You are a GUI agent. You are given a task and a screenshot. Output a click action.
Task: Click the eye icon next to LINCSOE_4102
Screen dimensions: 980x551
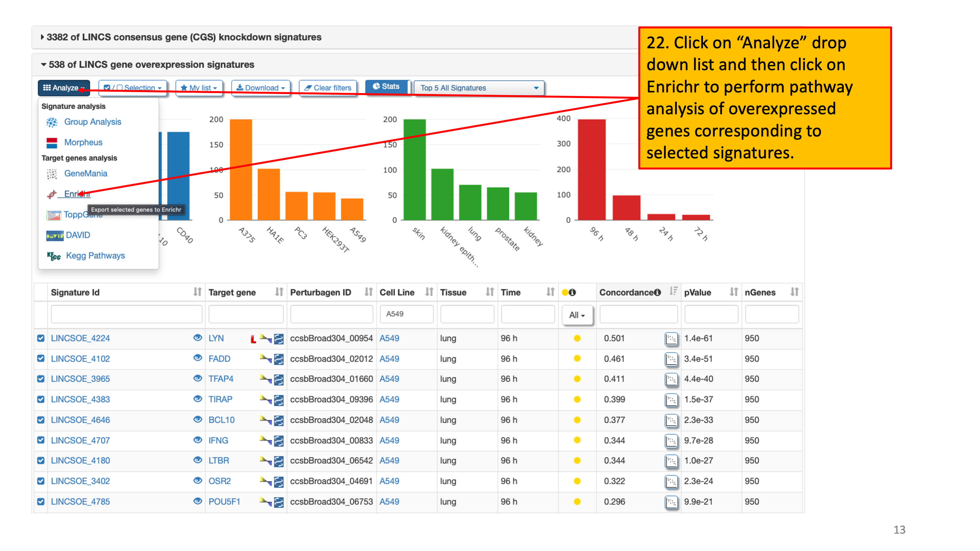point(197,358)
